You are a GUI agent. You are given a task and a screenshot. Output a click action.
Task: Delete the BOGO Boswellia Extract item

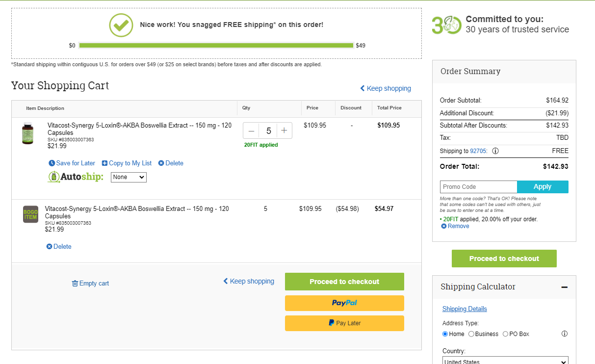tap(59, 247)
